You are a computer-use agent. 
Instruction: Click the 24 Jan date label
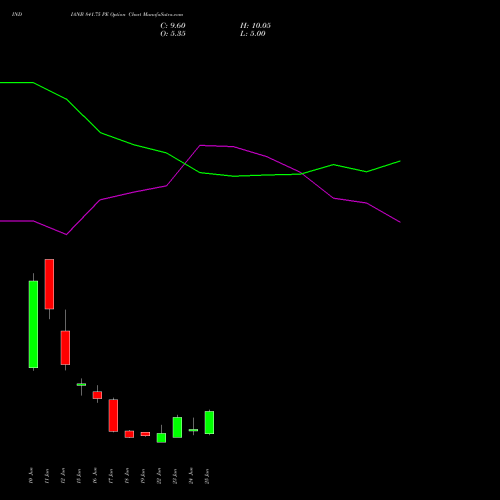(191, 476)
